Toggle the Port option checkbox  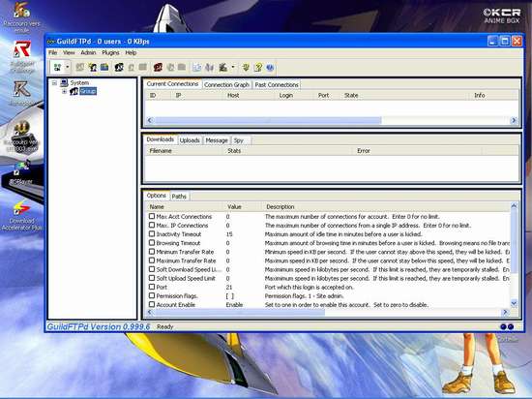coord(152,287)
